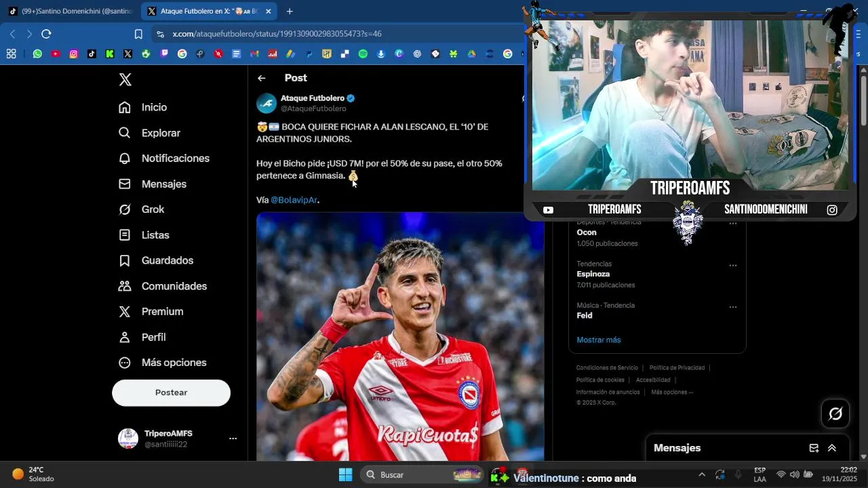Viewport: 868px width, 488px height.
Task: Open the Gmail bookmark icon
Action: point(254,54)
